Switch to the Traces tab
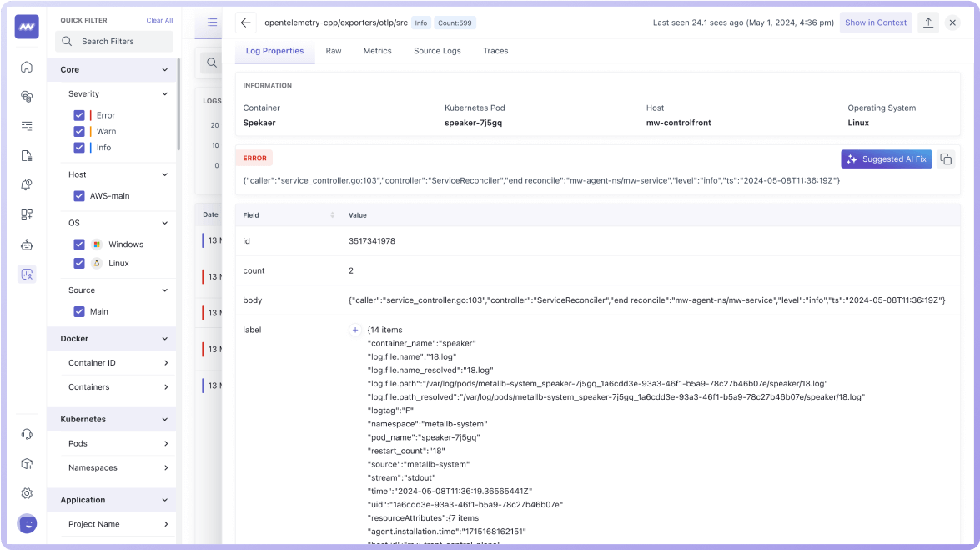 495,51
